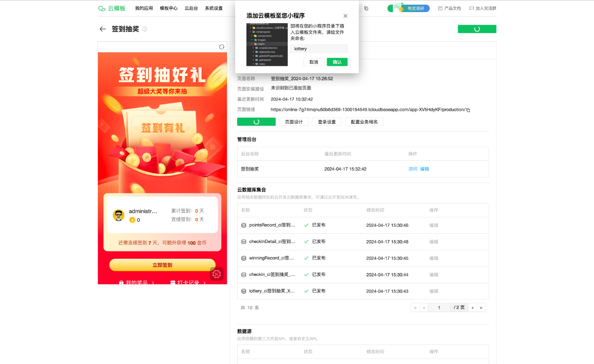Screen dimensions: 594x364
Task: Open the 系统设置 menu
Action: coord(213,8)
